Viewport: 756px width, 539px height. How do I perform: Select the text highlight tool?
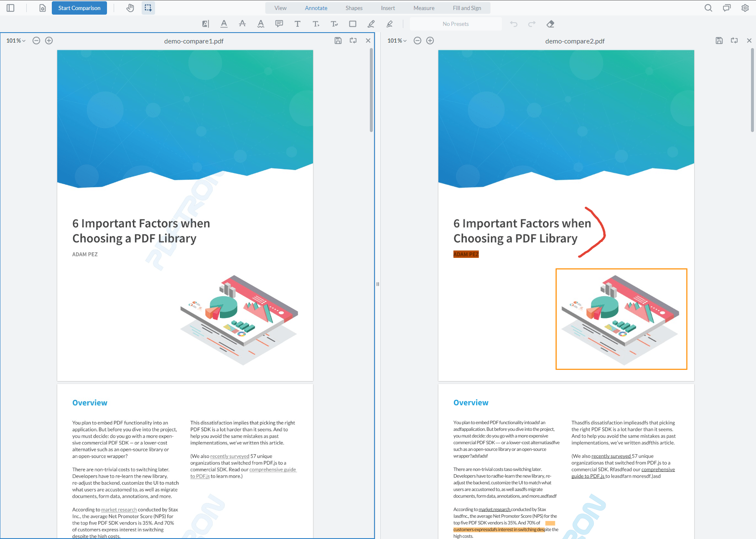tap(206, 24)
